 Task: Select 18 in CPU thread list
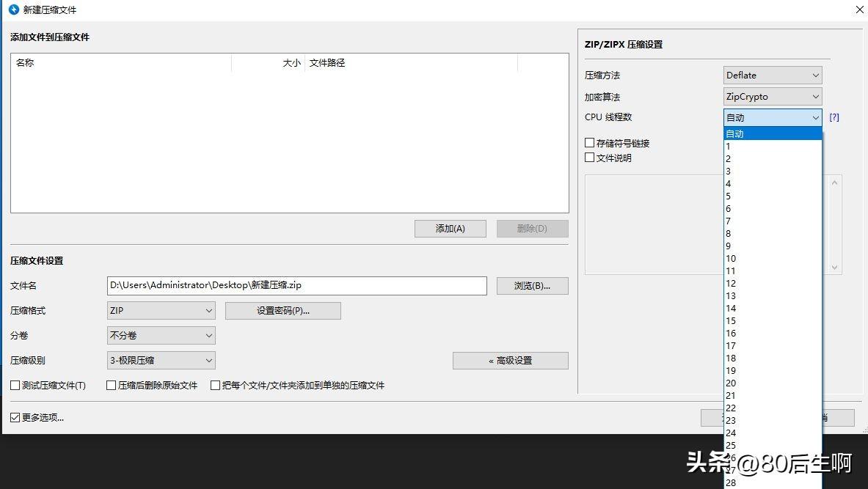[x=773, y=358]
